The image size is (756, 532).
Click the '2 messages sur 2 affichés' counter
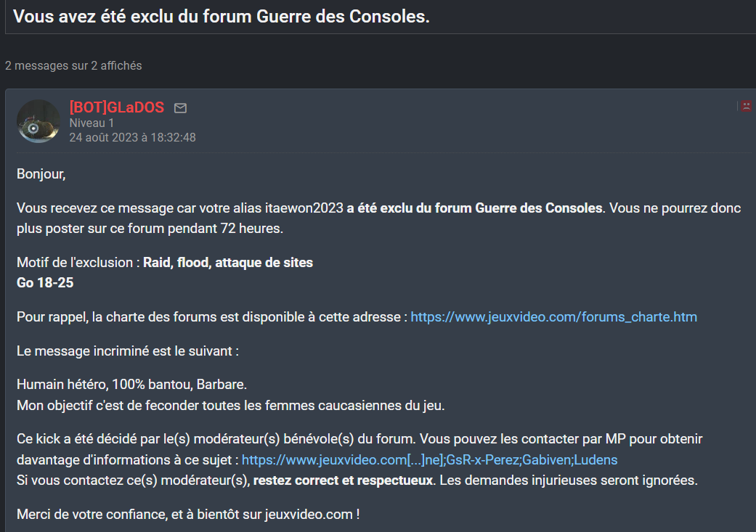coord(73,65)
